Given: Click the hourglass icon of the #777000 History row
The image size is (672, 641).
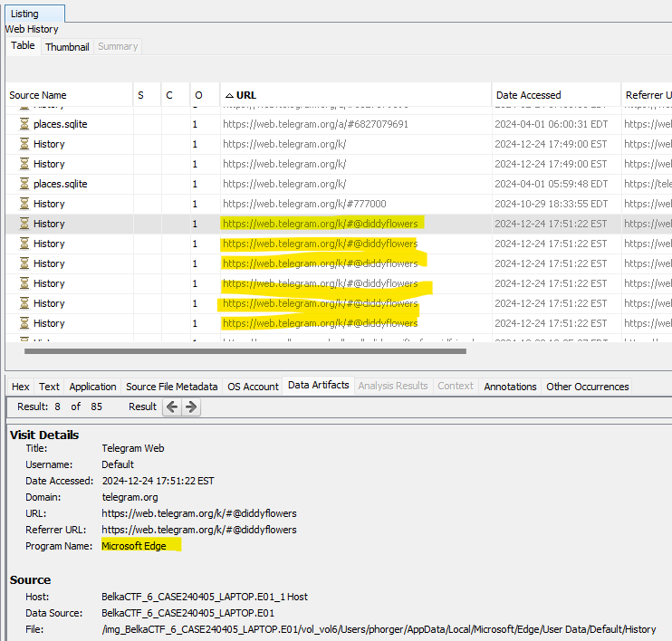Looking at the screenshot, I should click(24, 204).
